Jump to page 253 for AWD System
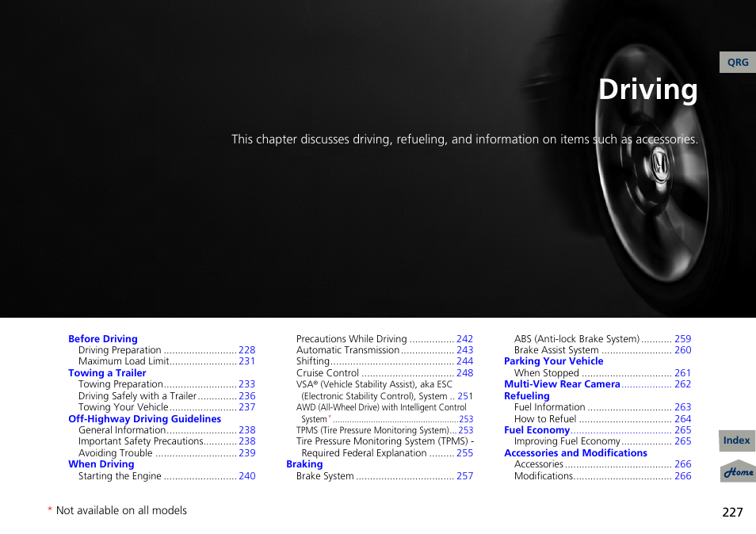 tap(466, 419)
